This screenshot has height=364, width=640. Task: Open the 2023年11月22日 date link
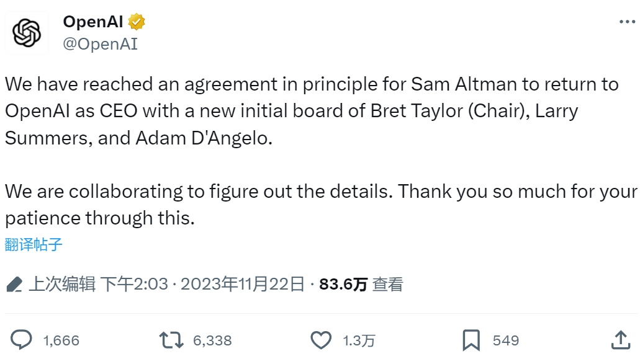coord(243,284)
